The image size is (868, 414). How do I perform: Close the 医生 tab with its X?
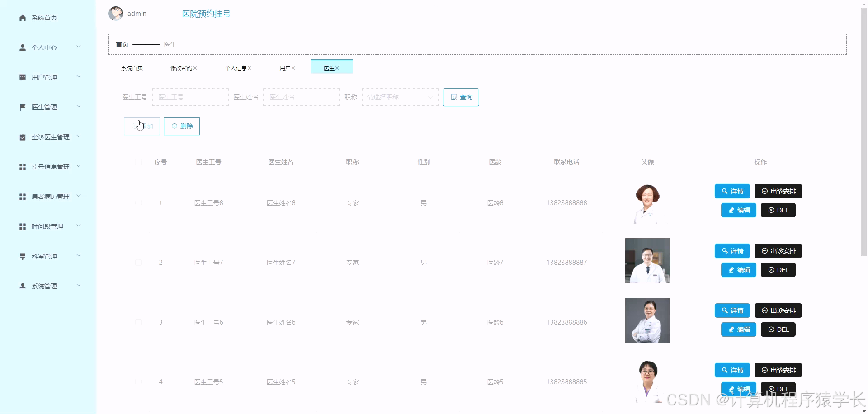coord(337,68)
